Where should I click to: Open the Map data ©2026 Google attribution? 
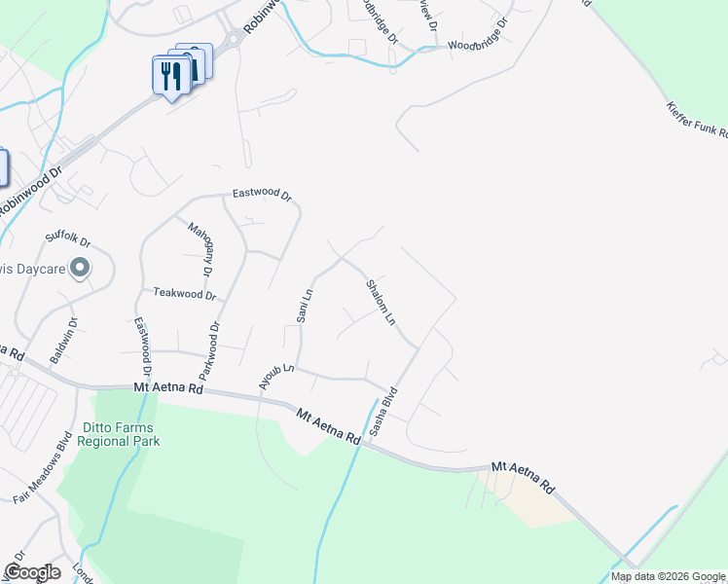point(668,576)
